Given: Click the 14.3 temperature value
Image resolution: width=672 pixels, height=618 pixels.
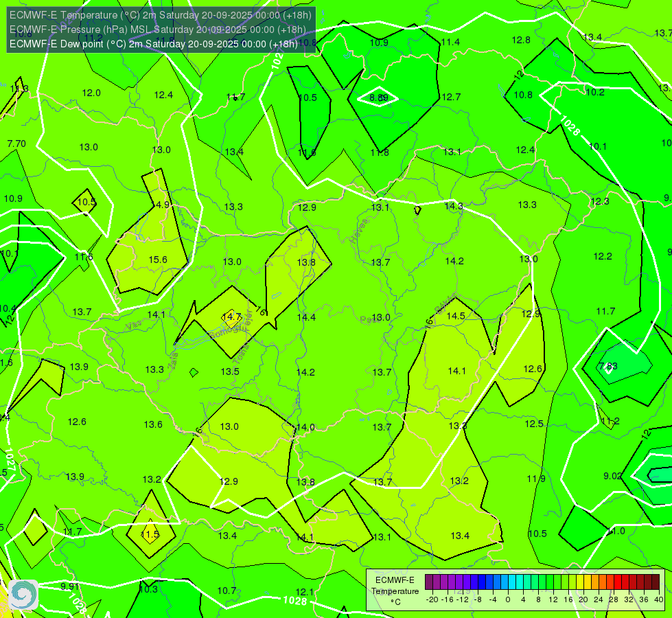Looking at the screenshot, I should 454,206.
